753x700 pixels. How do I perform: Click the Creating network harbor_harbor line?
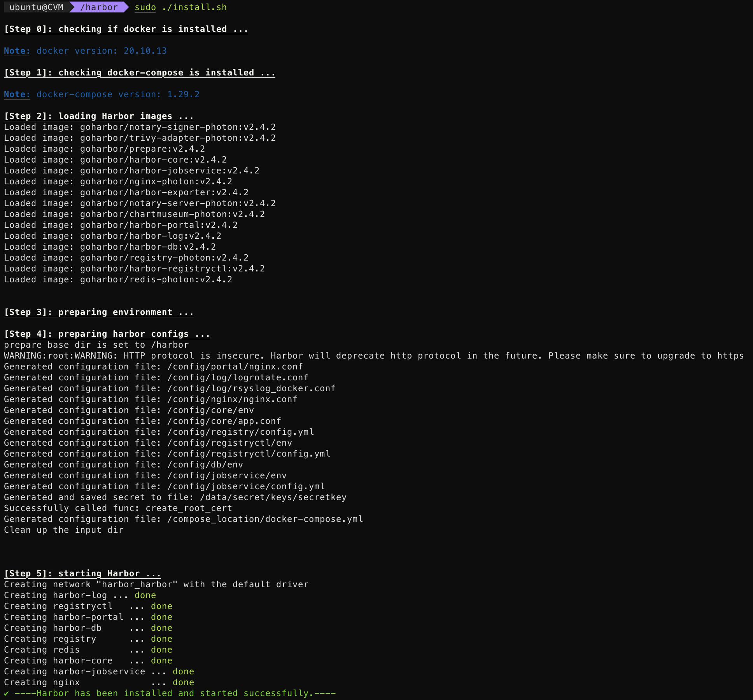156,584
